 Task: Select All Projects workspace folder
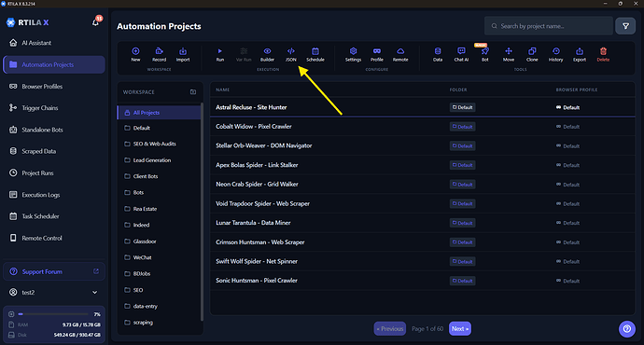(x=159, y=113)
